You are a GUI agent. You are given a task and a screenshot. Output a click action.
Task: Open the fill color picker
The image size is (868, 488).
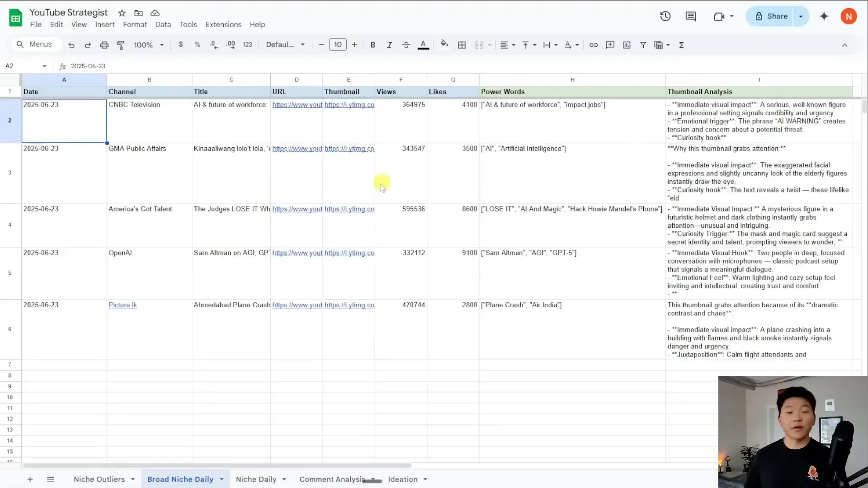tap(444, 44)
